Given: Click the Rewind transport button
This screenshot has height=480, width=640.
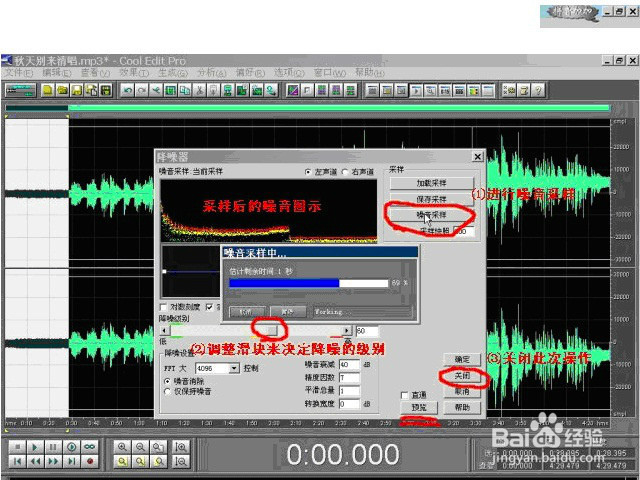Looking at the screenshot, I should pyautogui.click(x=35, y=462).
